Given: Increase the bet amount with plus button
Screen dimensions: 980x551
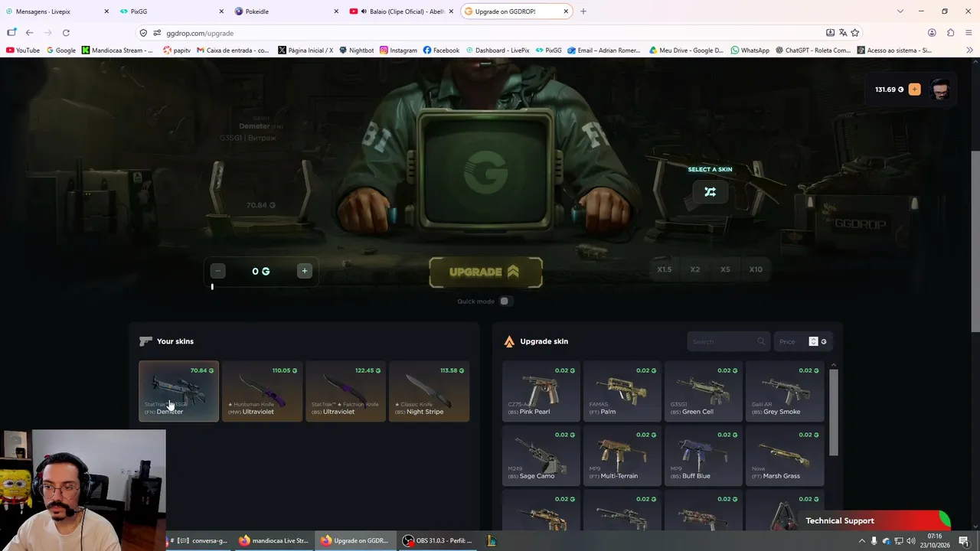Looking at the screenshot, I should (304, 271).
